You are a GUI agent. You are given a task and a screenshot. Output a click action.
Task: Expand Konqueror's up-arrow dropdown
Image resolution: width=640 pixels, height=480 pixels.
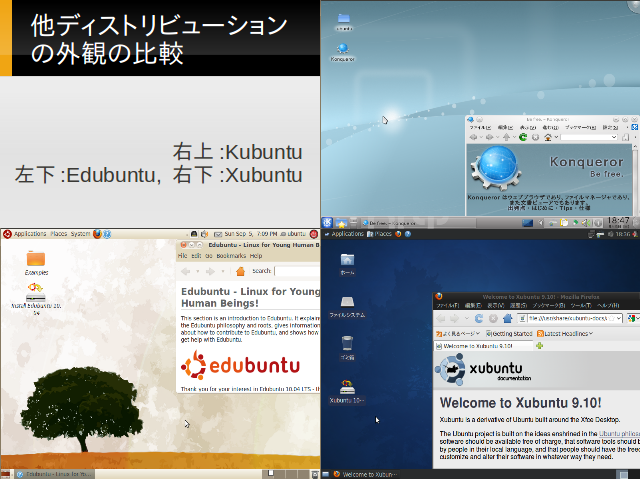click(x=514, y=138)
